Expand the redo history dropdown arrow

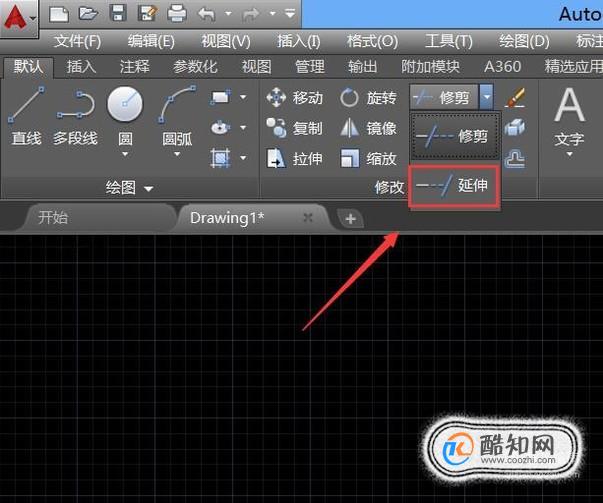click(272, 14)
